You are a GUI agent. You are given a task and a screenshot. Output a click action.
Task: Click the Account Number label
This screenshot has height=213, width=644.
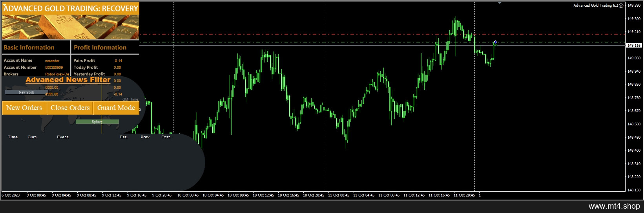pyautogui.click(x=20, y=67)
